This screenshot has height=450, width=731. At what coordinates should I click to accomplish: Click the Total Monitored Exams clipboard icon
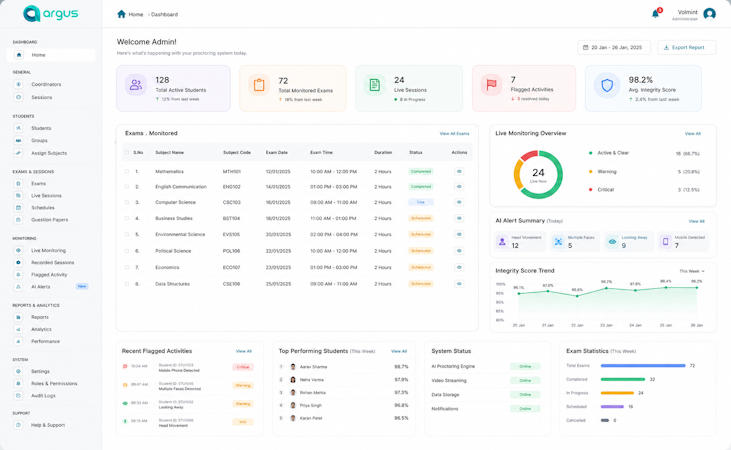(259, 85)
